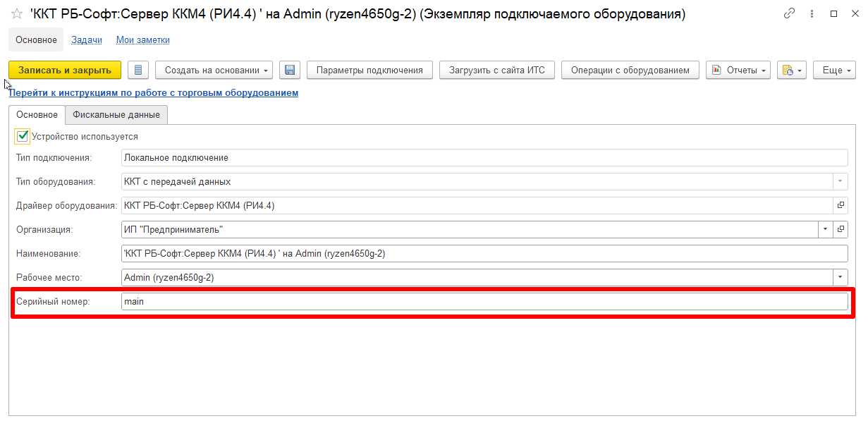The height and width of the screenshot is (421, 868).
Task: Add this form to favorites star
Action: click(x=17, y=14)
